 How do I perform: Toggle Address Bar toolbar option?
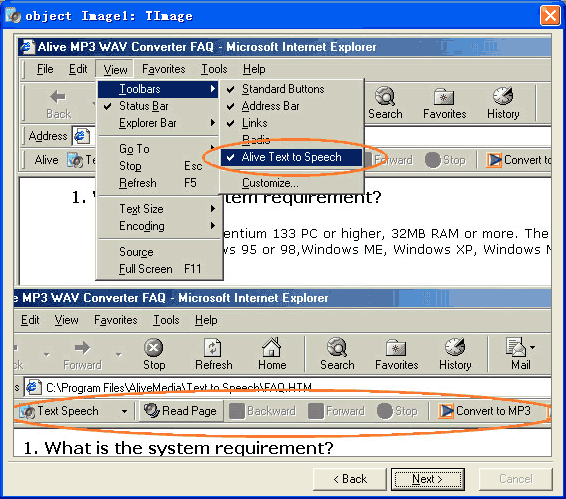pos(292,106)
